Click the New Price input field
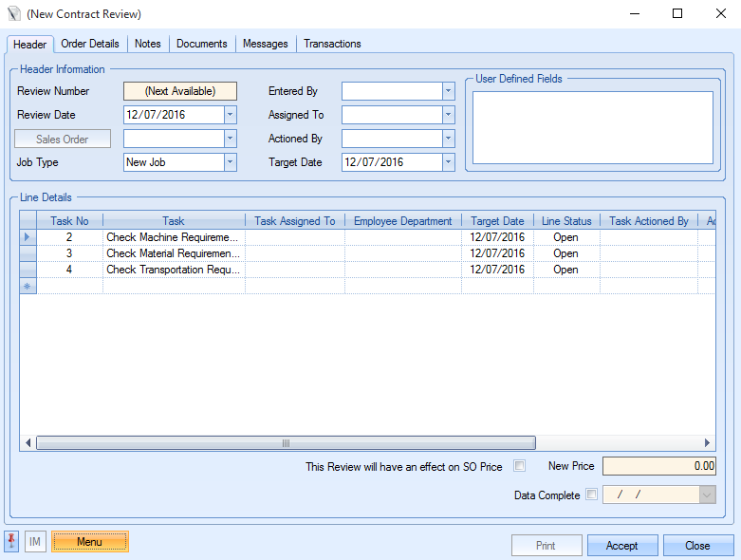The width and height of the screenshot is (741, 560). tap(659, 466)
